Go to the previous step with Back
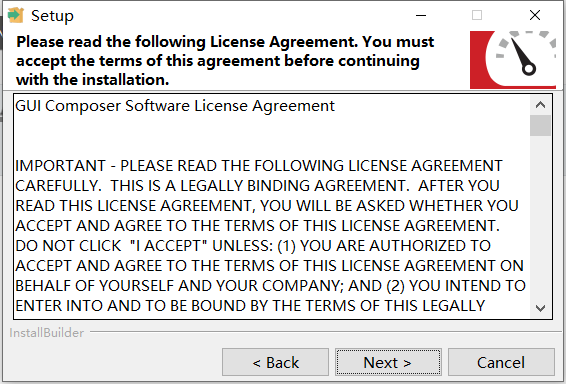Image resolution: width=566 pixels, height=384 pixels. [275, 362]
